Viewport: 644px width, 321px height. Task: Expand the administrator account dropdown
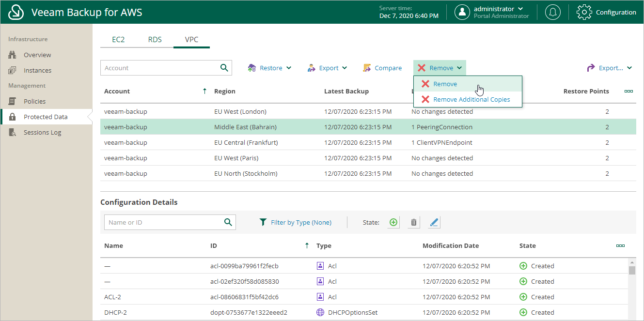[521, 9]
